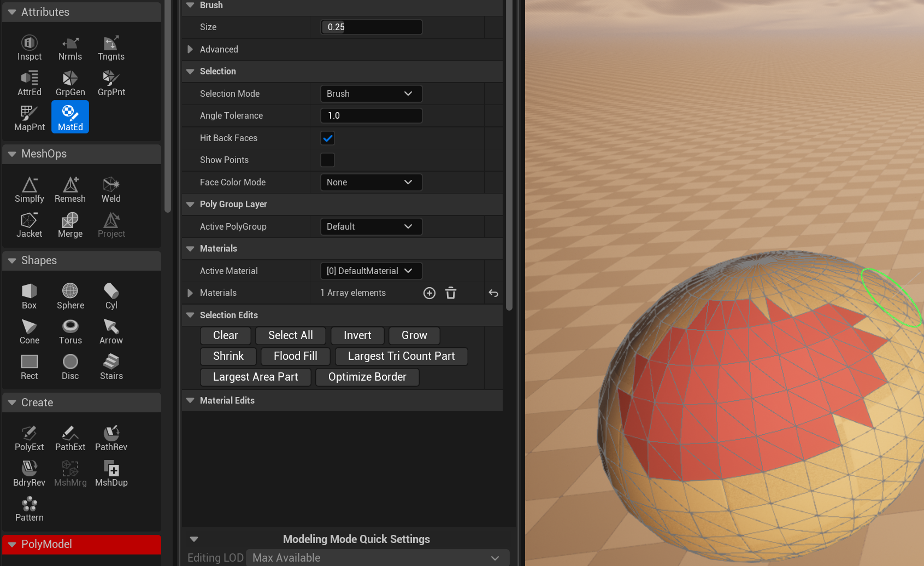Click the Flood Fill button
This screenshot has width=924, height=566.
point(295,356)
